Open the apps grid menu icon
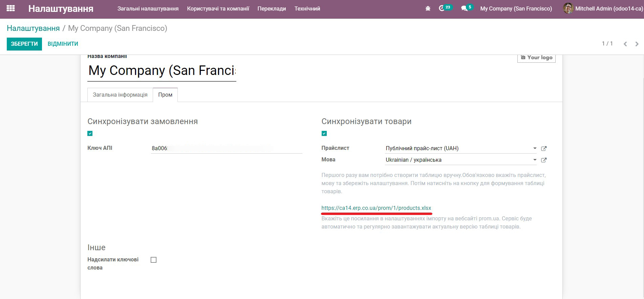This screenshot has height=299, width=644. coord(11,8)
